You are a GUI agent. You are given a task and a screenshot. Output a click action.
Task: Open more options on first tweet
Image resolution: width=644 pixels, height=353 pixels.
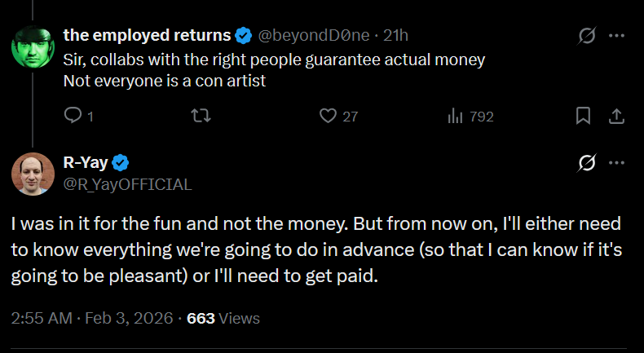tap(617, 37)
